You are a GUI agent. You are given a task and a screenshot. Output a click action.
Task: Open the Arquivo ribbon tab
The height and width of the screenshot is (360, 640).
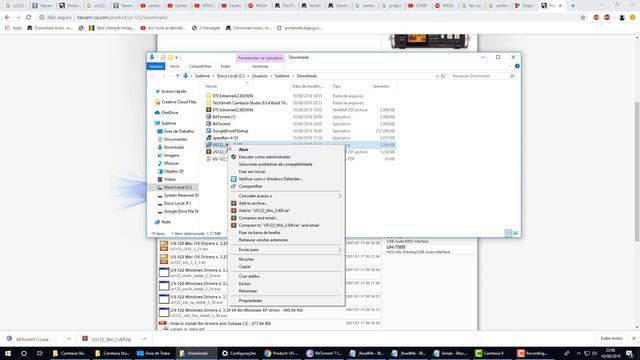point(156,67)
